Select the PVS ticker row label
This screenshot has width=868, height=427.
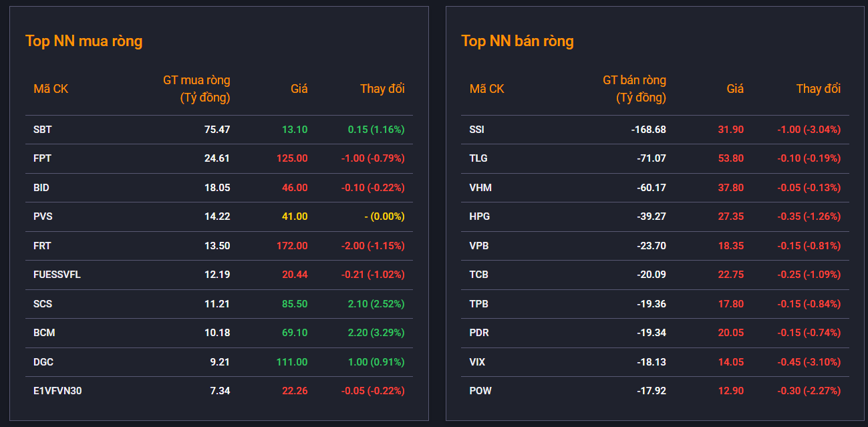pyautogui.click(x=42, y=217)
